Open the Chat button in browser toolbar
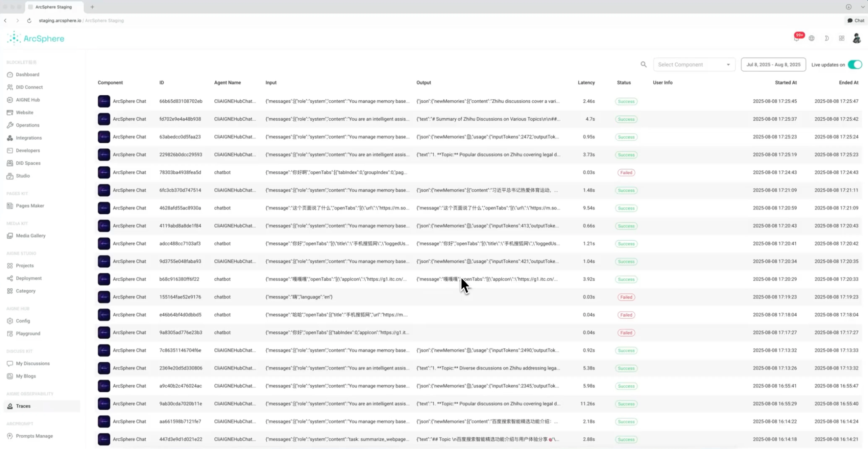This screenshot has height=449, width=868. coord(856,21)
